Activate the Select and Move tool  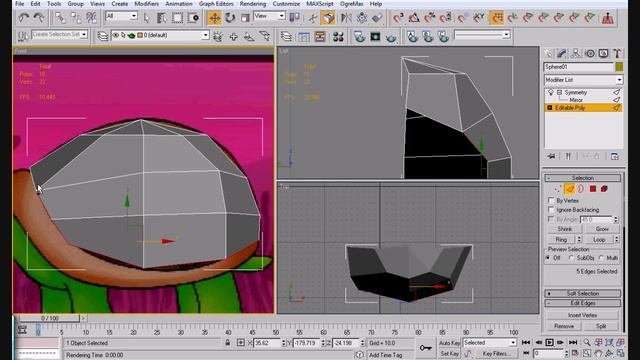point(214,18)
